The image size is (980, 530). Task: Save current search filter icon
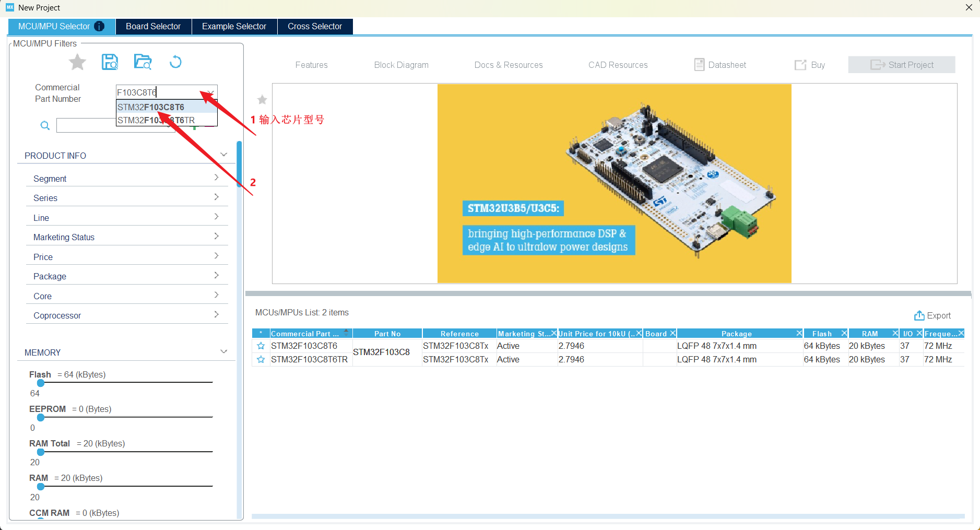pos(110,62)
